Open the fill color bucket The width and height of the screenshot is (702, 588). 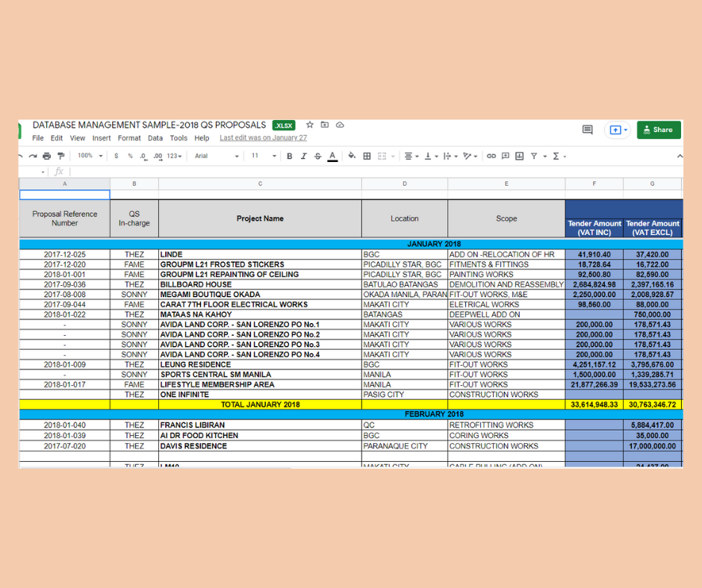click(x=352, y=156)
